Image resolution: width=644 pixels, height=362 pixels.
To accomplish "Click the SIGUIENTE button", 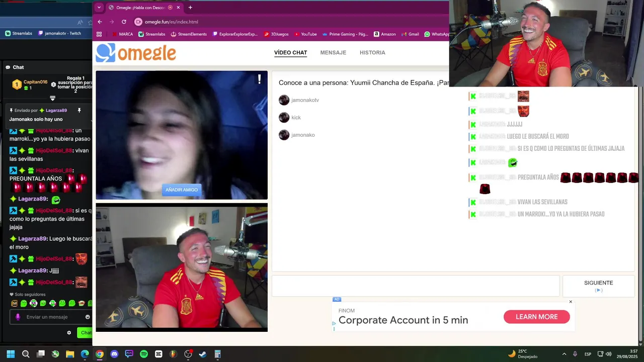I will (x=598, y=286).
